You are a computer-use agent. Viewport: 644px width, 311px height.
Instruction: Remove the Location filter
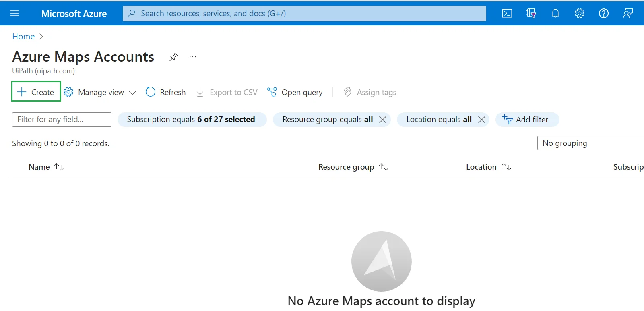481,120
